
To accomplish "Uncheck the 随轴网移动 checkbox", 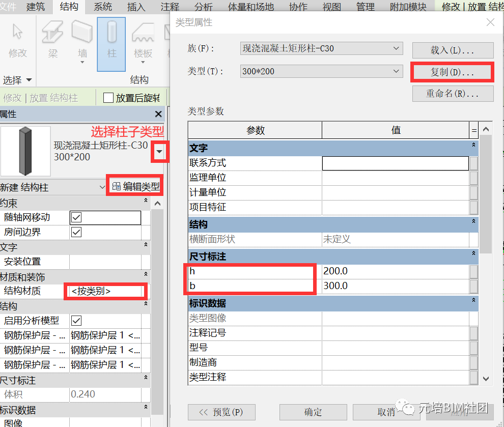I will coord(76,217).
